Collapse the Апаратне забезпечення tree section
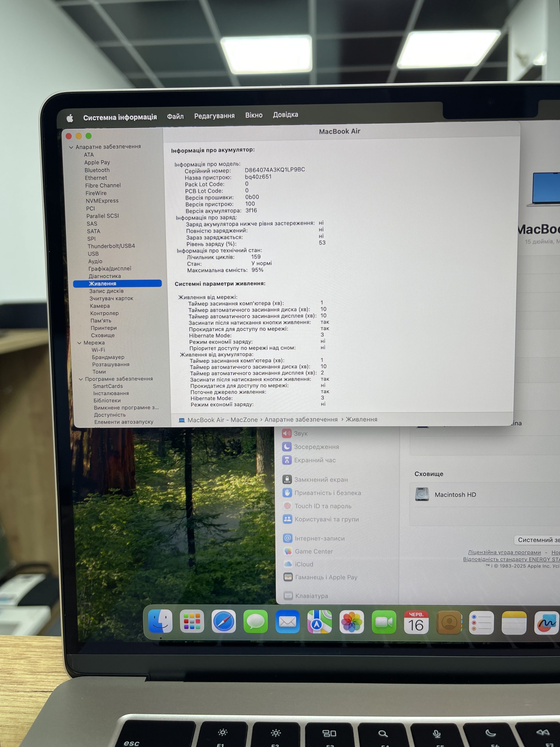Viewport: 560px width, 747px height. coord(71,147)
